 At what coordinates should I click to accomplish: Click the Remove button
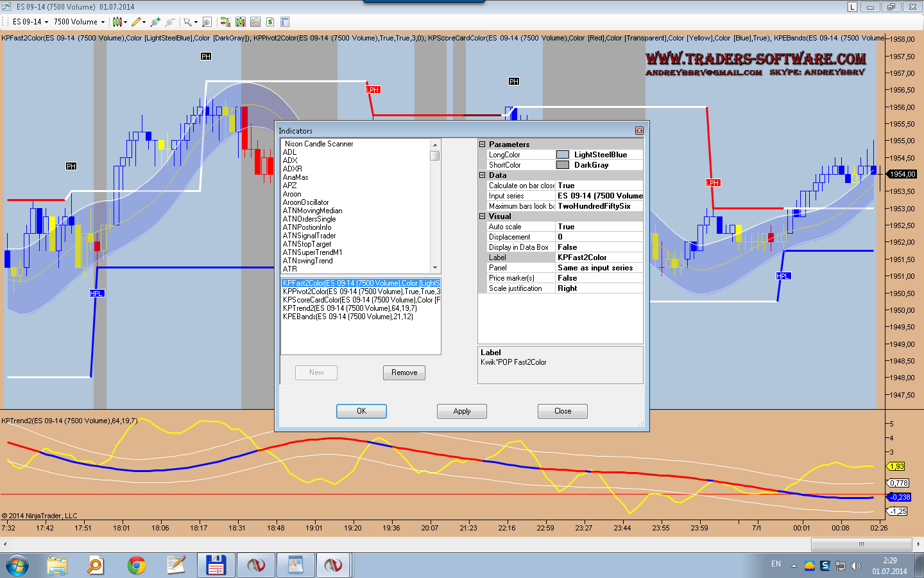[404, 372]
